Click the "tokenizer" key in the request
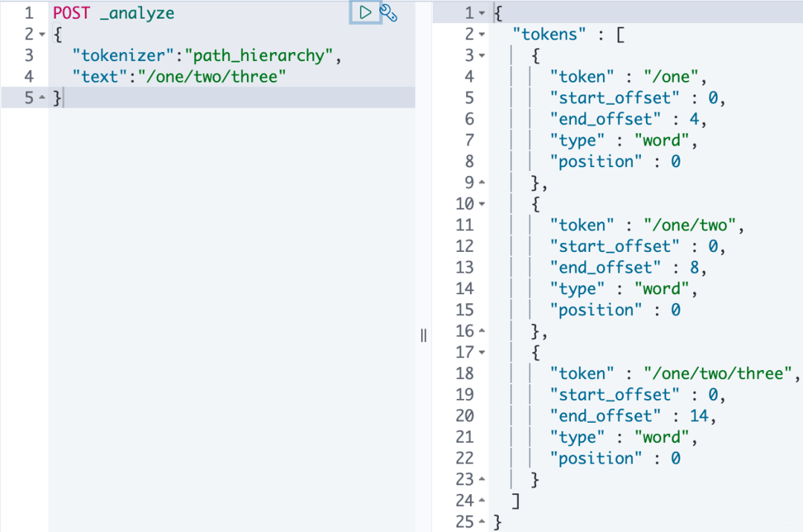The image size is (803, 532). (123, 55)
